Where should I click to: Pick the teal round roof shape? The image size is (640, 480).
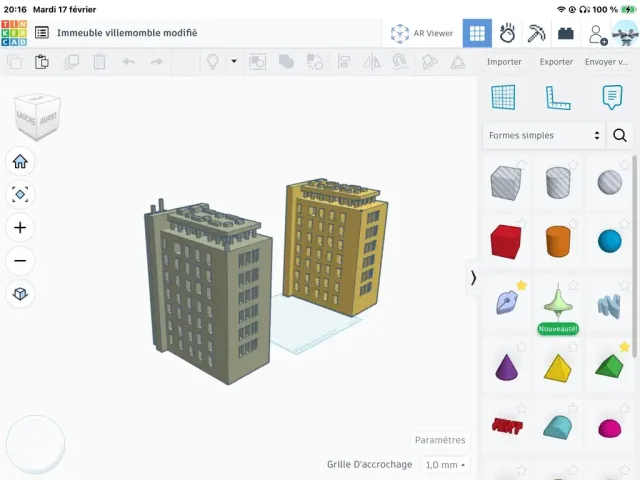[558, 427]
